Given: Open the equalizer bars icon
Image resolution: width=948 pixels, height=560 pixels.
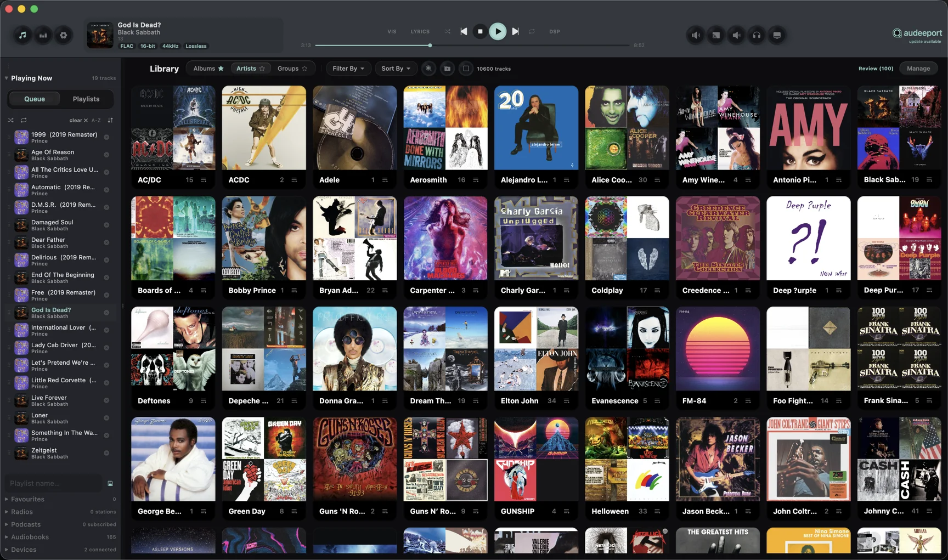Looking at the screenshot, I should click(x=43, y=35).
